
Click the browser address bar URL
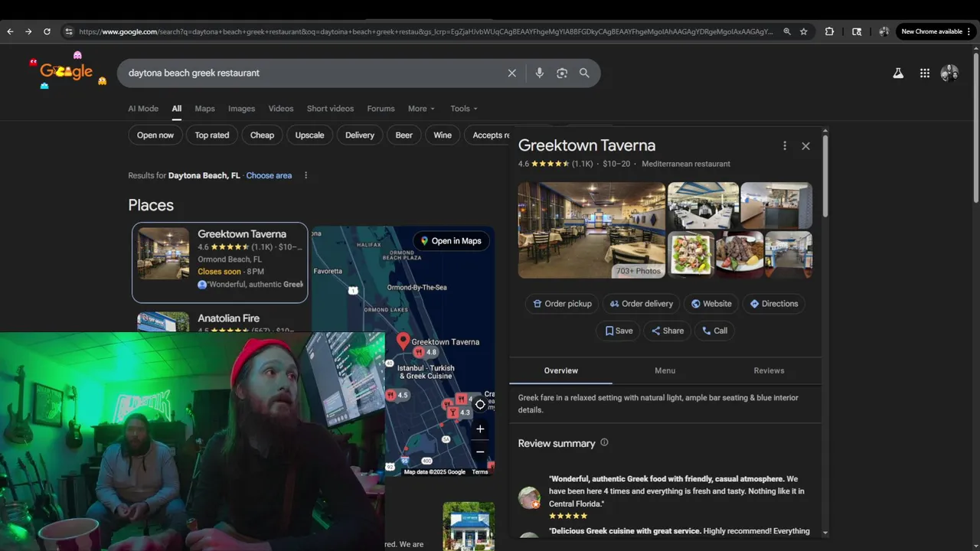(x=426, y=31)
